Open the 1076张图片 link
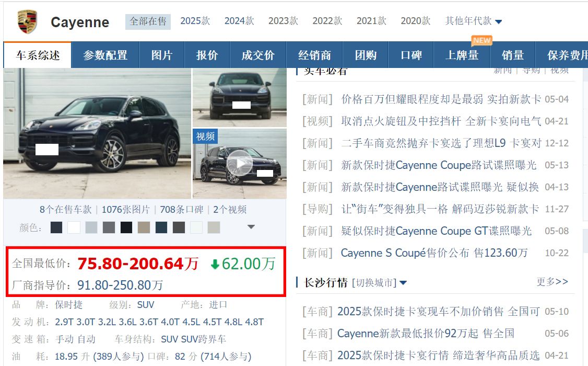The width and height of the screenshot is (588, 366). point(126,210)
